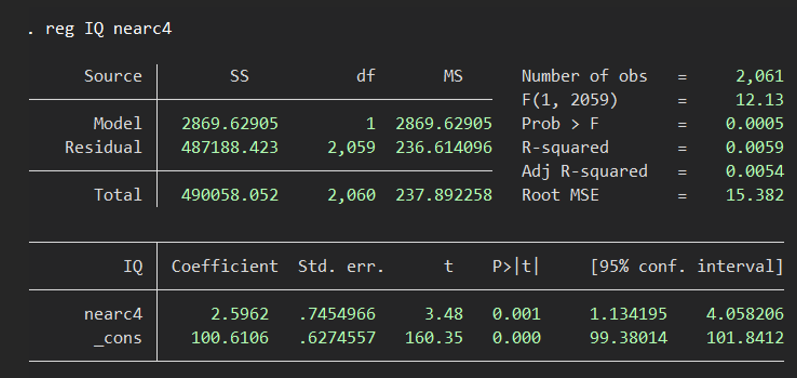Click Residual SS value 487188.423

click(x=230, y=147)
